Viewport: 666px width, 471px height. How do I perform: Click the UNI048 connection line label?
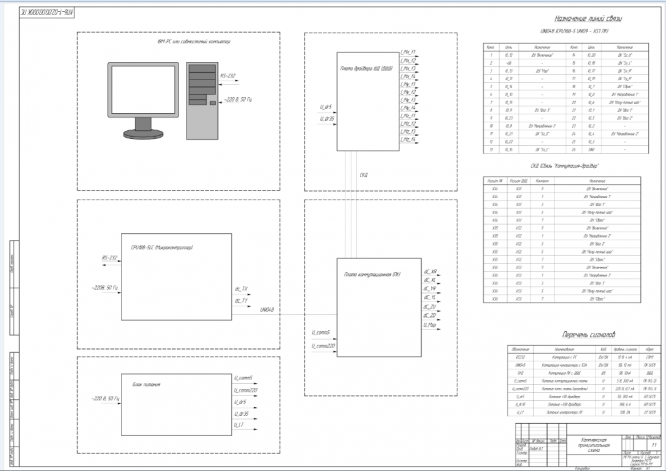pos(267,310)
